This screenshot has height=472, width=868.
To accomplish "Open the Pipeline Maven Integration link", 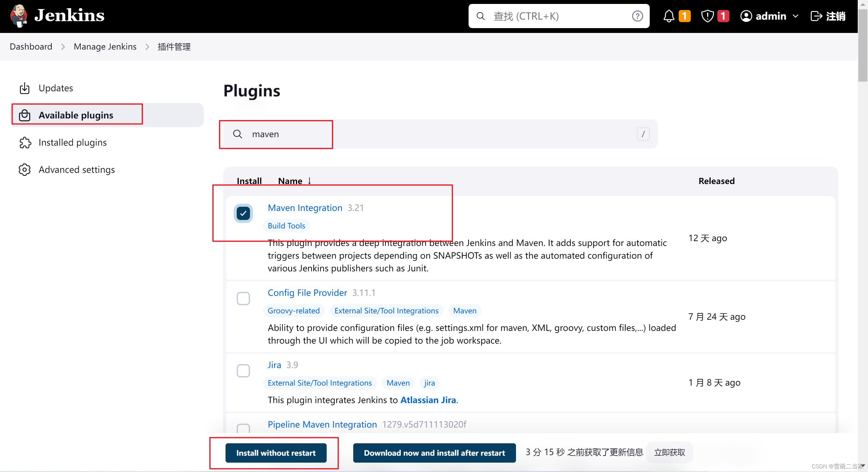I will click(x=322, y=424).
